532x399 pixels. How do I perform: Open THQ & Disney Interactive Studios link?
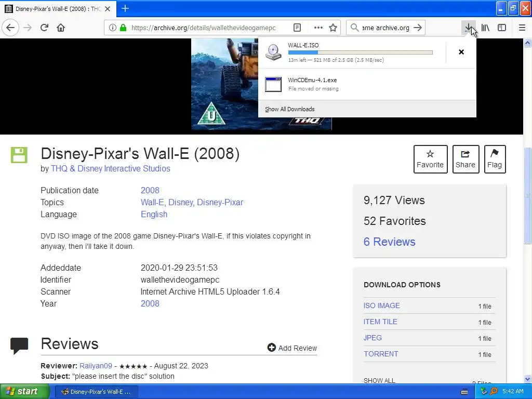click(110, 169)
